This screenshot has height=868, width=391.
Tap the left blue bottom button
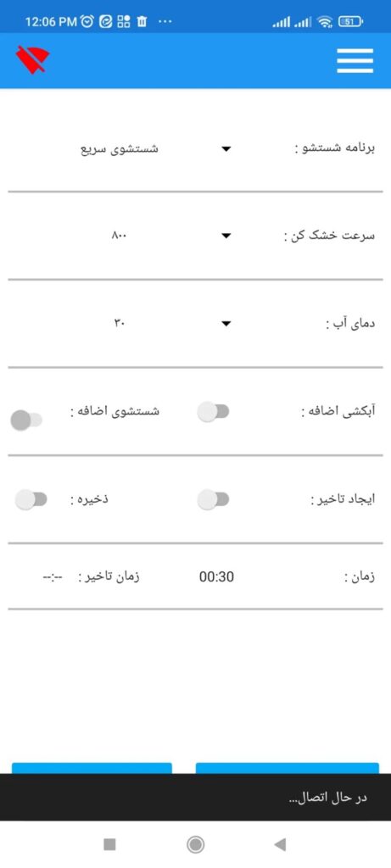point(92,768)
